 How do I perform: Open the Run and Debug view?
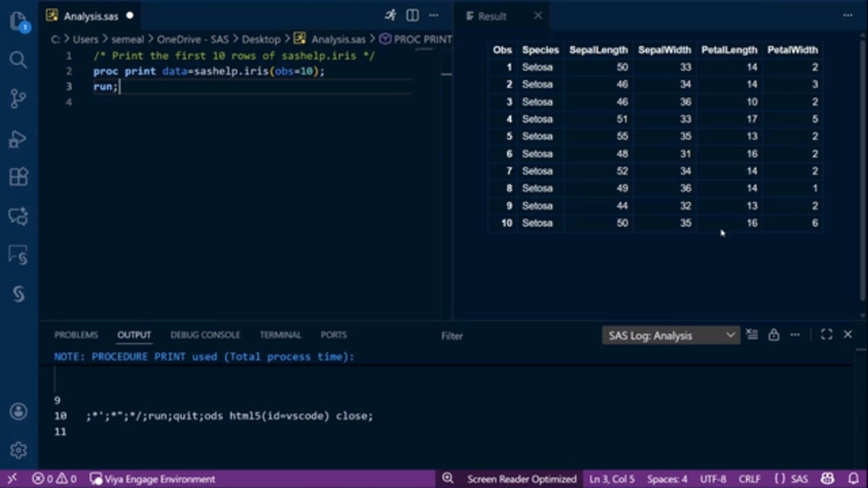click(x=18, y=138)
